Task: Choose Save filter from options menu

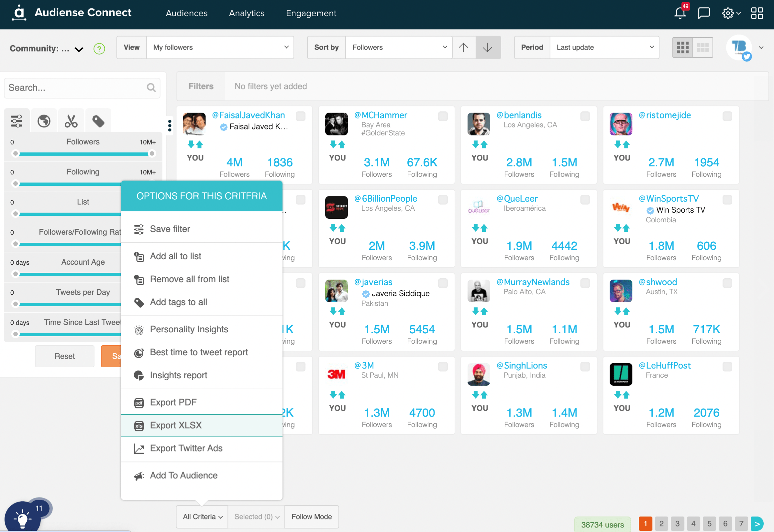Action: (x=202, y=229)
